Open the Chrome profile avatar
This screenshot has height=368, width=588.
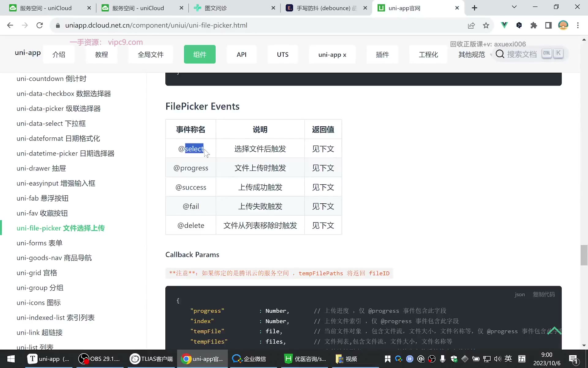563,25
